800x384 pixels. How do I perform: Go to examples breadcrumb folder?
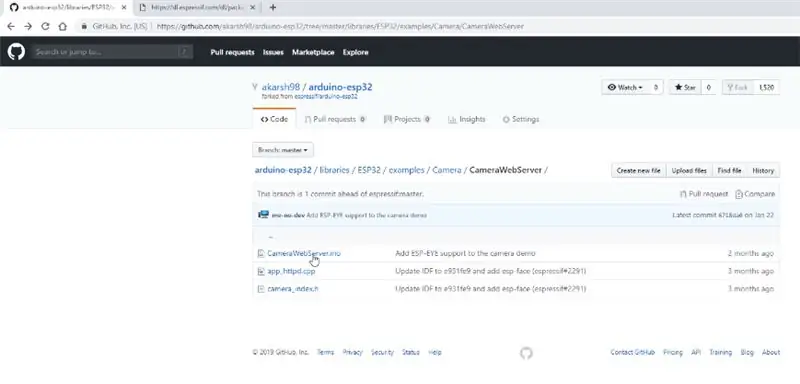(407, 170)
